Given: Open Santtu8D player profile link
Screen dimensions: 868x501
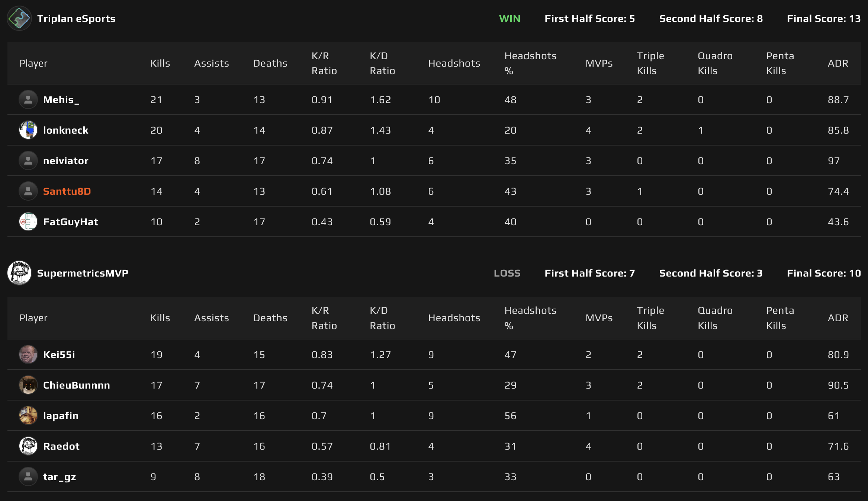Looking at the screenshot, I should tap(67, 191).
